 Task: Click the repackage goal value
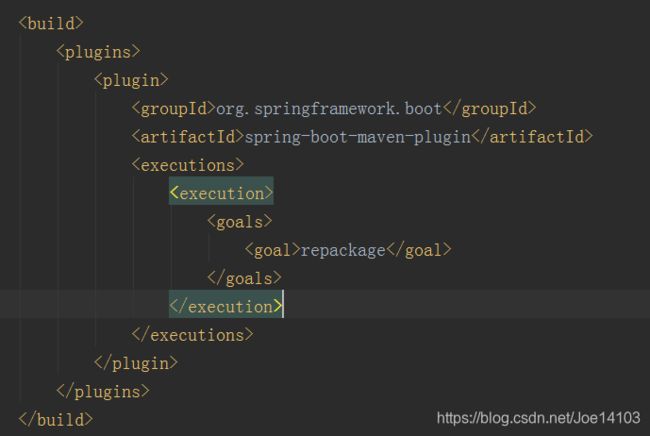coord(343,250)
